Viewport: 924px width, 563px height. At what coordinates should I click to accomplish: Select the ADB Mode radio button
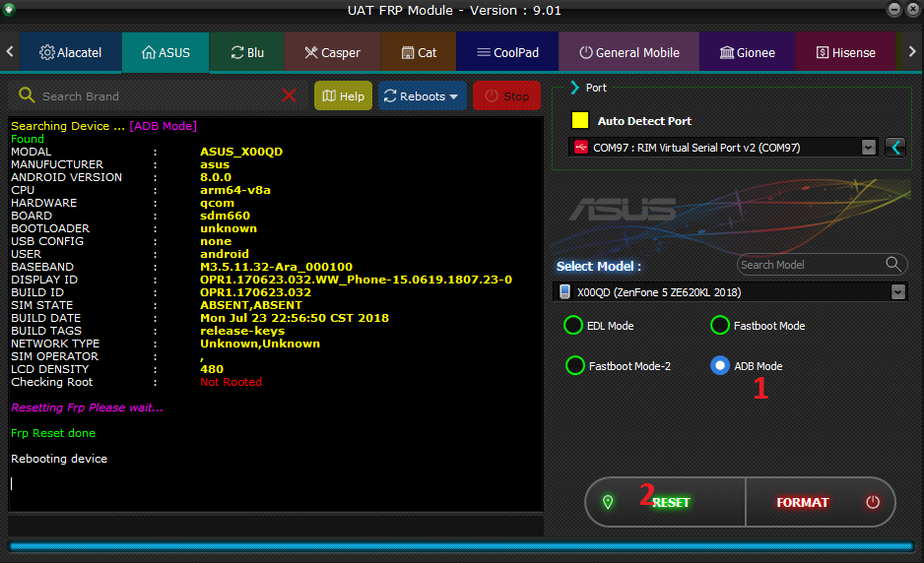coord(719,366)
